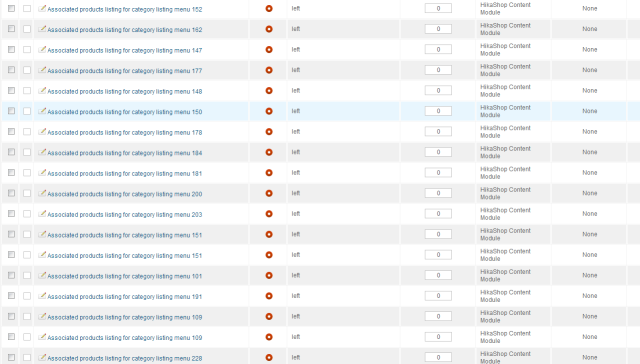Toggle red publish status icon for menu 150
Screen dimensions: 640x364
pyautogui.click(x=269, y=111)
